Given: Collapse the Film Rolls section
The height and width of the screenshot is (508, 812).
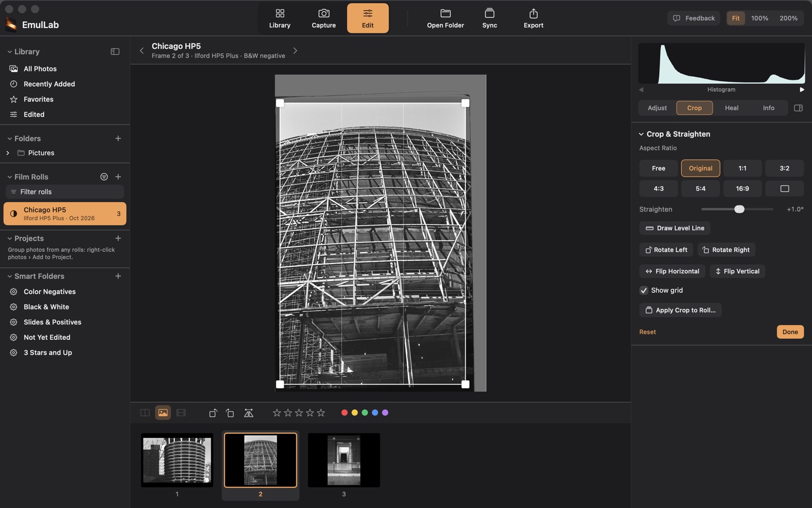Looking at the screenshot, I should [x=9, y=177].
